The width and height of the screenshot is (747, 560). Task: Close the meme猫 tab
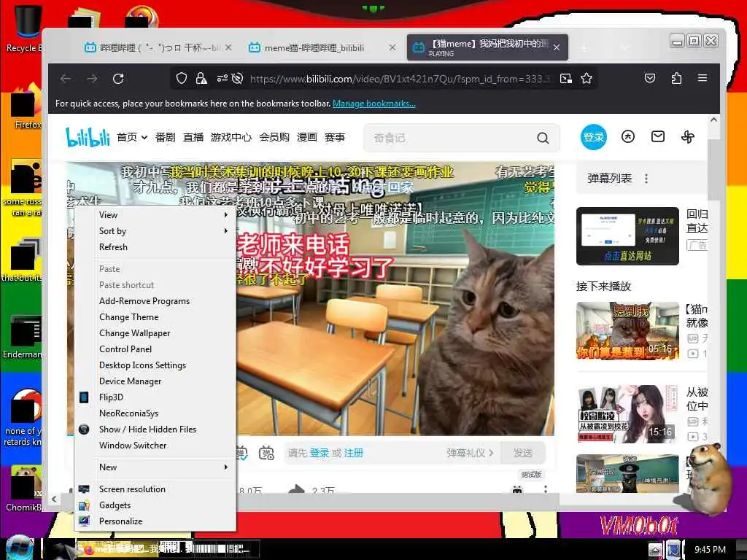click(x=392, y=47)
